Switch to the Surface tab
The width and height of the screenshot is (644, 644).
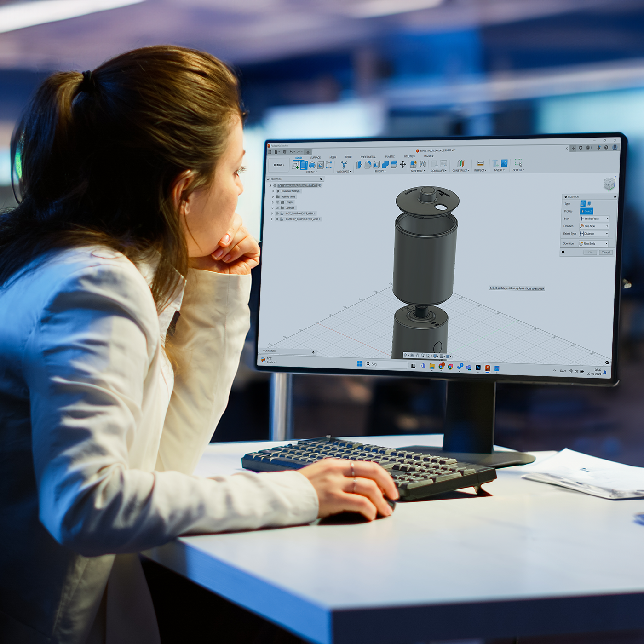(316, 158)
